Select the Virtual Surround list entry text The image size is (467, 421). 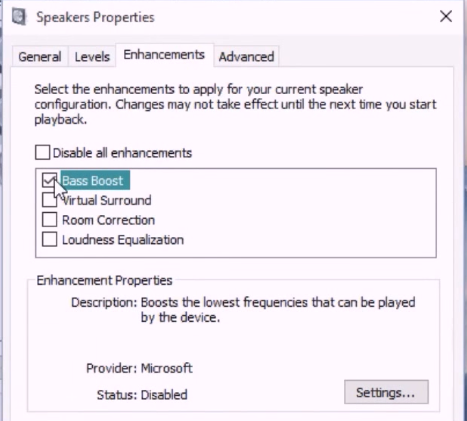[x=107, y=200]
